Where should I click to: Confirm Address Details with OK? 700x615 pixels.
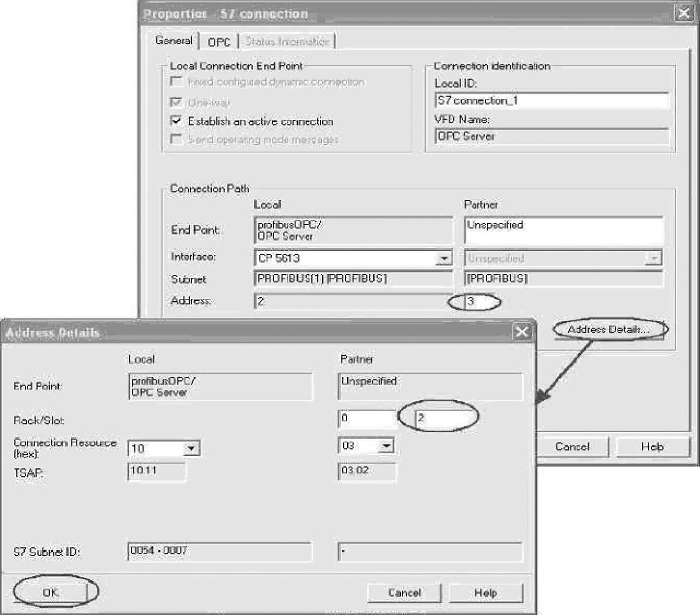click(x=51, y=593)
